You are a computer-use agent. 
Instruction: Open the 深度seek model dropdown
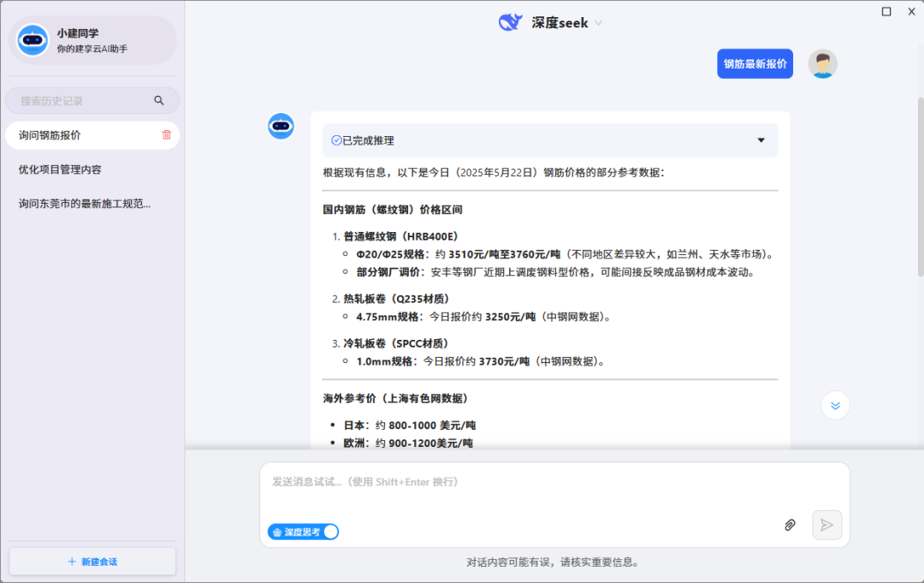click(598, 23)
